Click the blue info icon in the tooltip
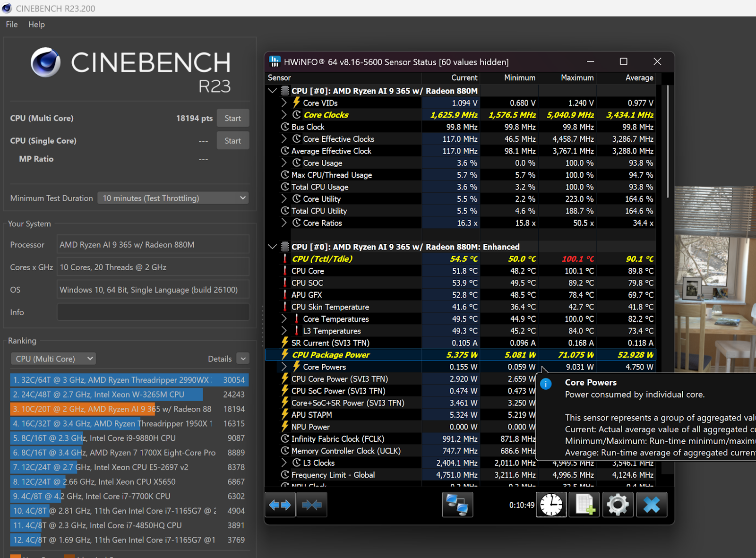 click(546, 384)
